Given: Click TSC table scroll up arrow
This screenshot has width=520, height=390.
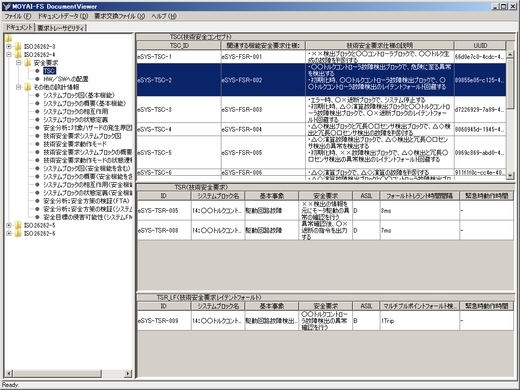Looking at the screenshot, I should coord(510,54).
